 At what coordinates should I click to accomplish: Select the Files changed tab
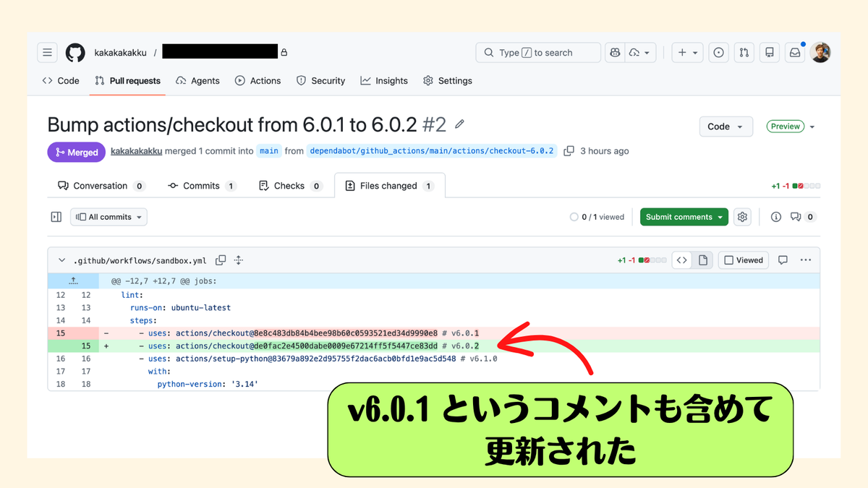(389, 186)
